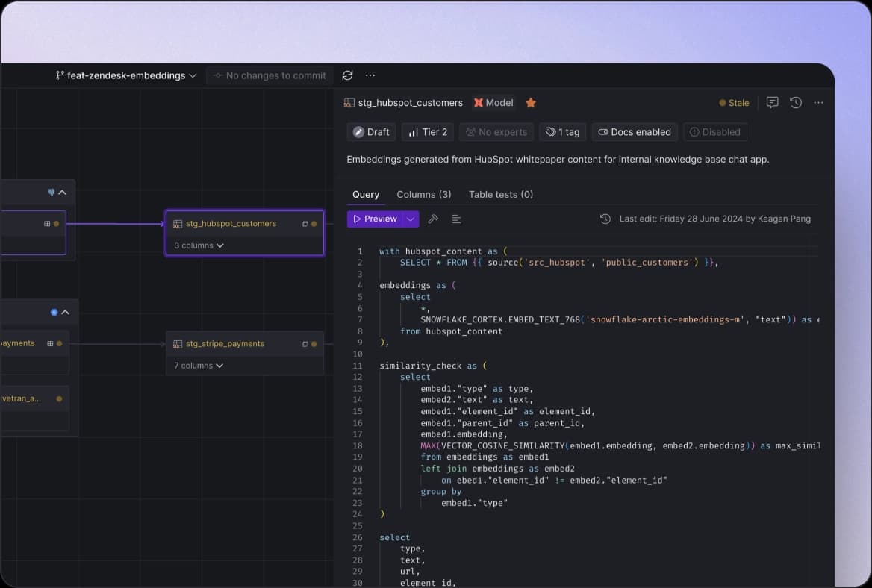Click the text-lines icon next to the wand
Image resolution: width=872 pixels, height=588 pixels.
click(x=456, y=219)
